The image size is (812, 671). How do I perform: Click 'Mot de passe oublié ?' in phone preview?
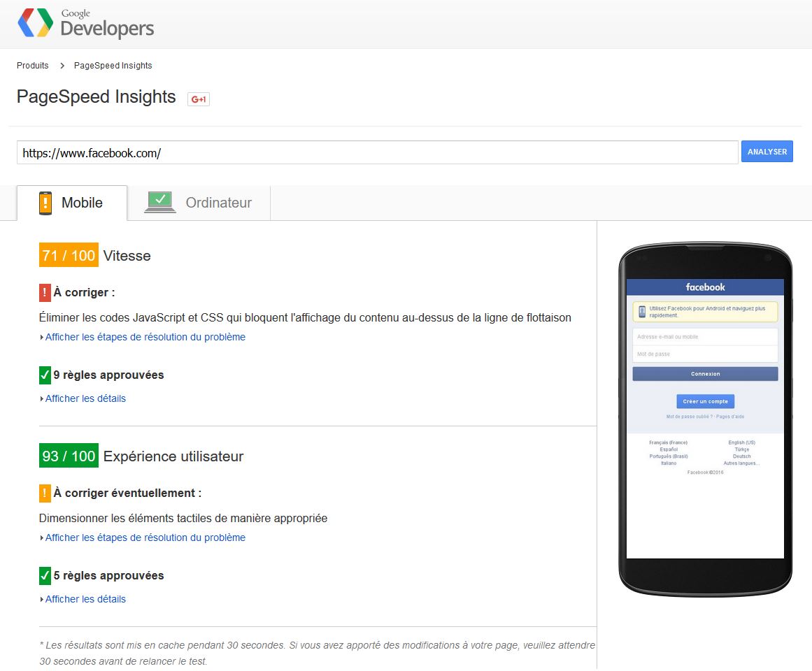tap(690, 417)
